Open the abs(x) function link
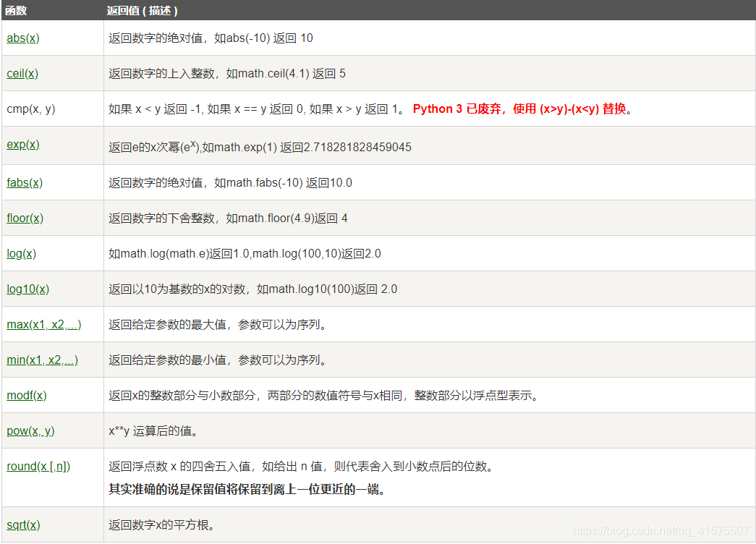This screenshot has height=544, width=756. pos(22,38)
